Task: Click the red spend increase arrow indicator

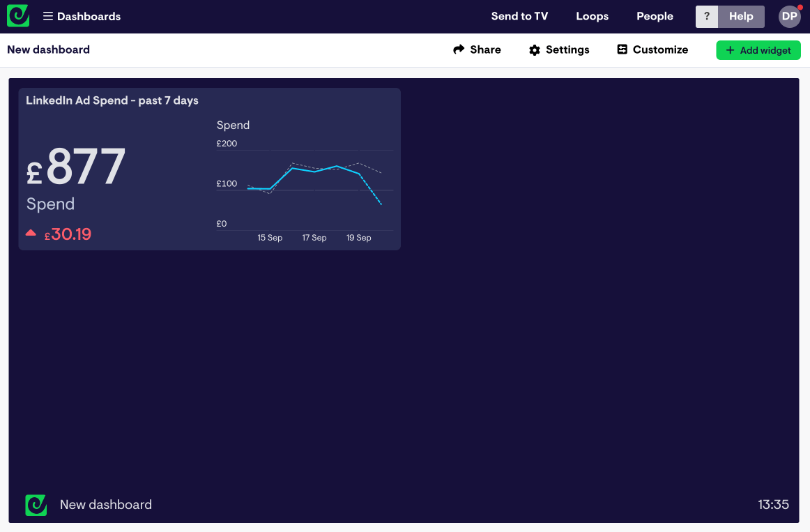Action: 31,233
